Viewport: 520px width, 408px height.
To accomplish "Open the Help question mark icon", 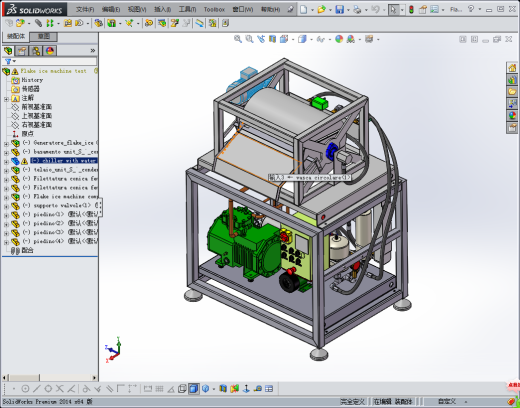I will coord(471,9).
